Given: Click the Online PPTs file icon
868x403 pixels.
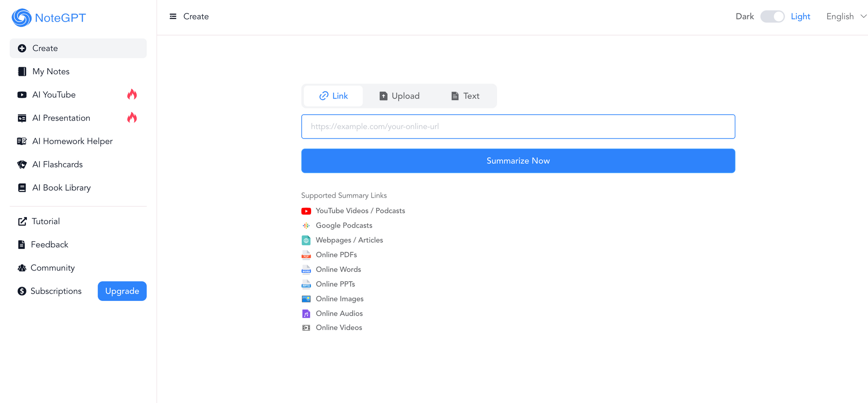Looking at the screenshot, I should pos(306,284).
